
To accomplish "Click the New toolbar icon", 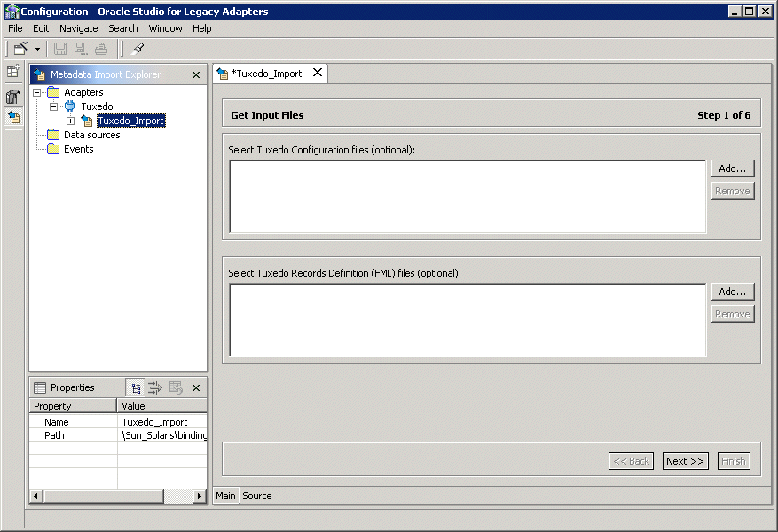I will pos(20,49).
